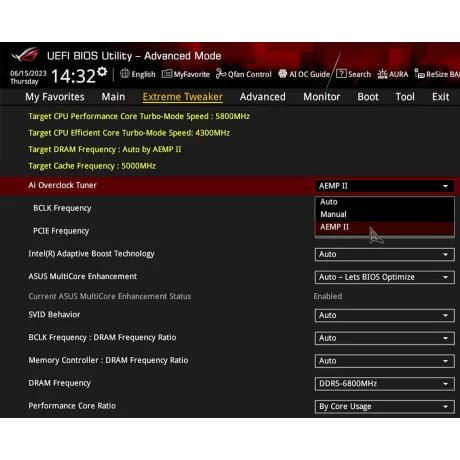This screenshot has width=460, height=460.
Task: Open SVID Behavior dropdown
Action: pos(385,316)
